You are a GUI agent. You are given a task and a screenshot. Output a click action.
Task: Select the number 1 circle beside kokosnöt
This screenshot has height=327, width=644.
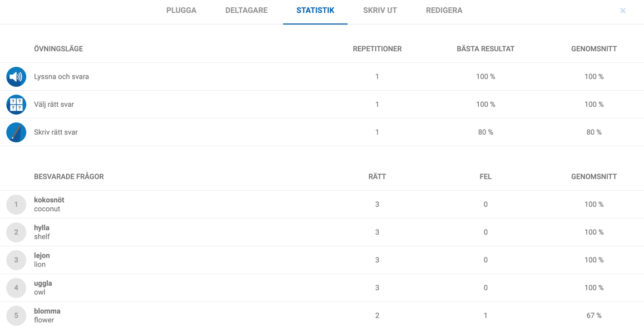point(16,205)
